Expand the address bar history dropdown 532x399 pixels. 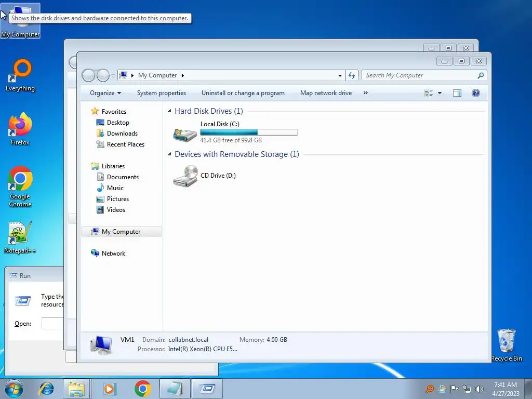pyautogui.click(x=340, y=75)
